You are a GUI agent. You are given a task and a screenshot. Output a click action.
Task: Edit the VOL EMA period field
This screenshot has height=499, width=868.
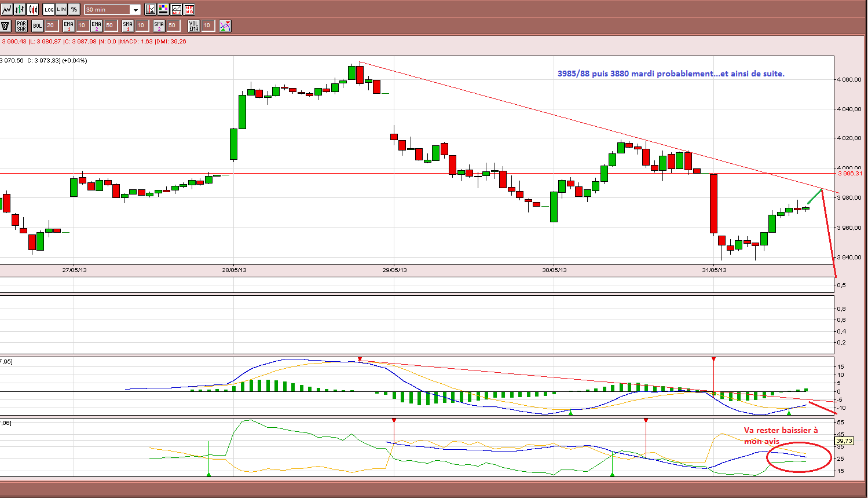(x=208, y=25)
